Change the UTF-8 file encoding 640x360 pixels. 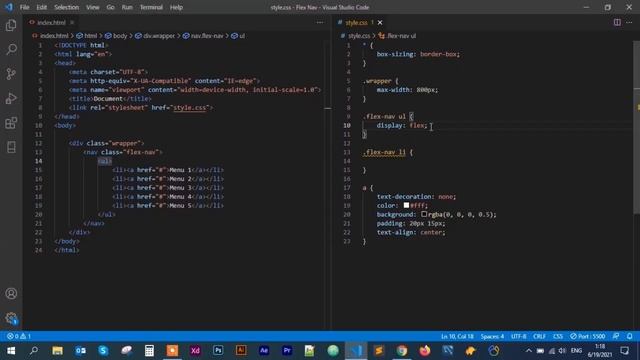518,336
